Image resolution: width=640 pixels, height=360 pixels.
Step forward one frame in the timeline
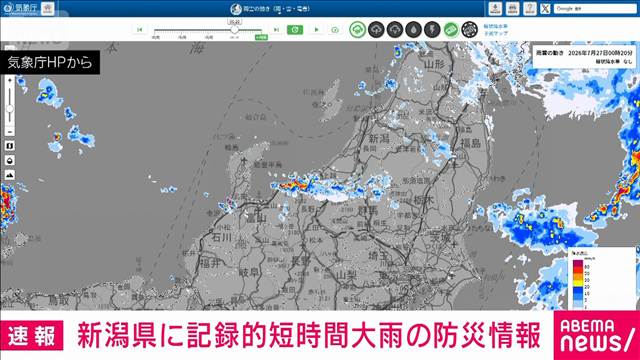coord(276,30)
